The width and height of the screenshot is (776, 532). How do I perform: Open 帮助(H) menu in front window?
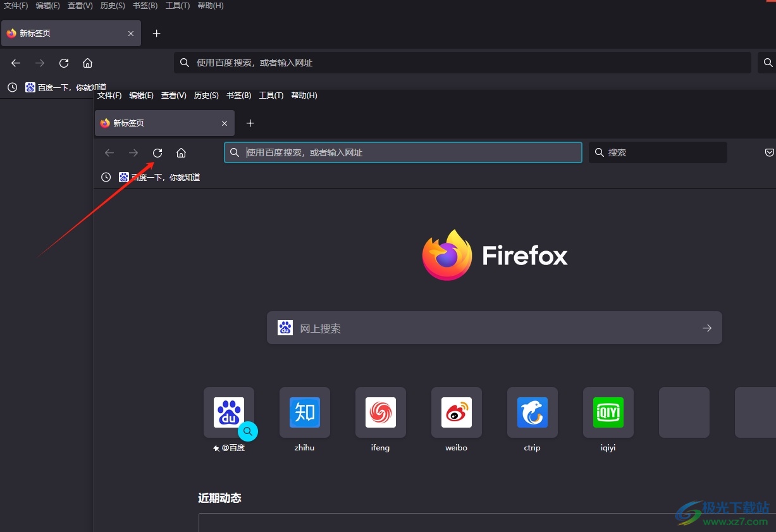pyautogui.click(x=304, y=96)
